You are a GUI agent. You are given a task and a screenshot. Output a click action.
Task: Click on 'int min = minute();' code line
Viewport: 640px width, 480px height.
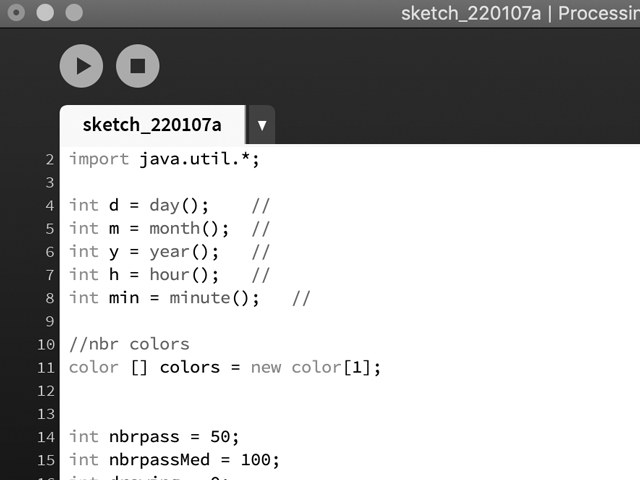(x=164, y=298)
